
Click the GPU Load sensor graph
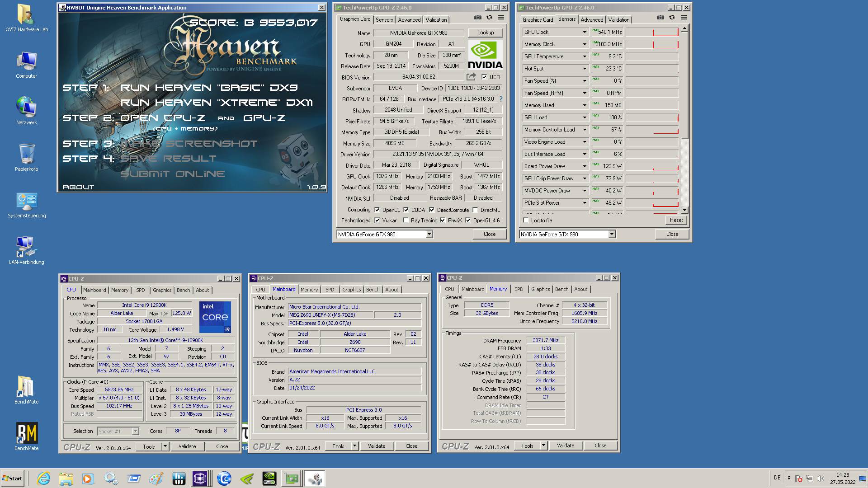click(652, 117)
